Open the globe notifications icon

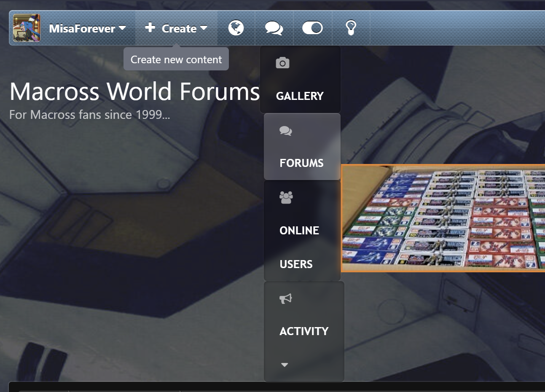coord(236,28)
